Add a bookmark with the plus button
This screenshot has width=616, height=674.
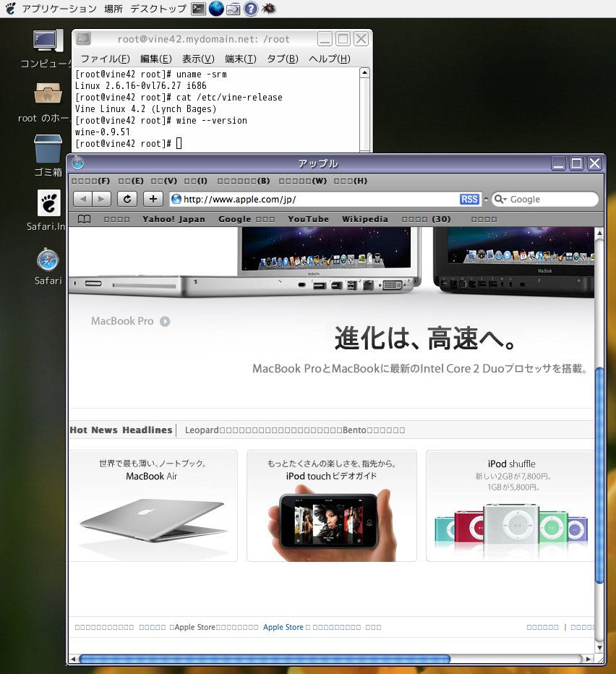click(153, 199)
